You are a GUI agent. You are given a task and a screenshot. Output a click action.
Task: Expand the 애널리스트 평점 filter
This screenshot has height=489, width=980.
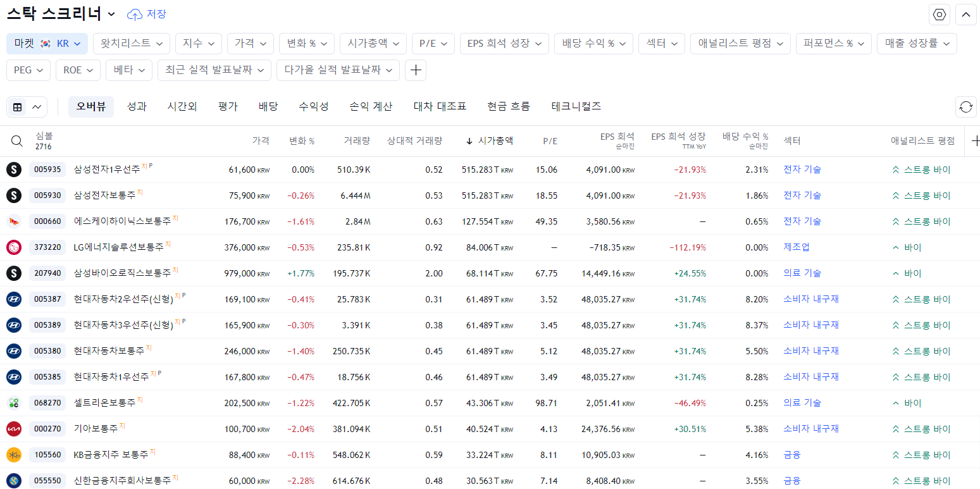click(x=740, y=44)
